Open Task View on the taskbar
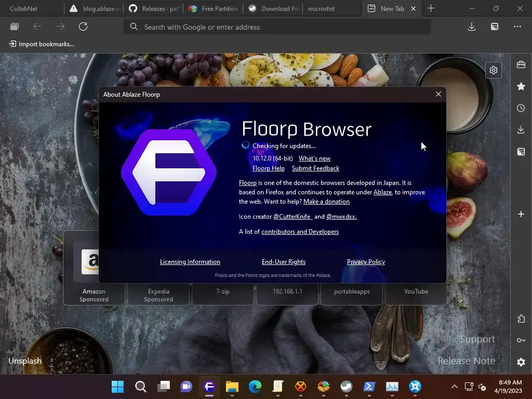The height and width of the screenshot is (399, 532). tap(164, 387)
